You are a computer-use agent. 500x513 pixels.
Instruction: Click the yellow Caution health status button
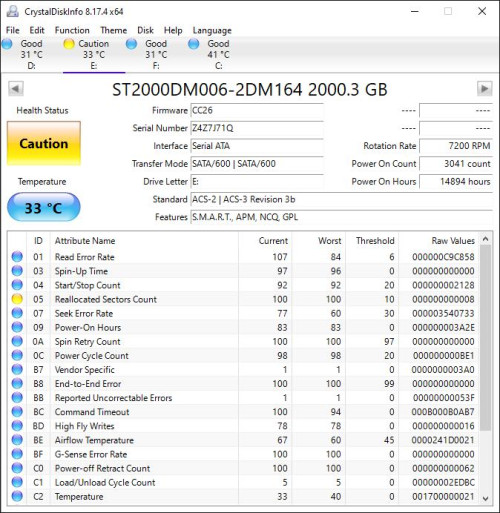pos(44,143)
